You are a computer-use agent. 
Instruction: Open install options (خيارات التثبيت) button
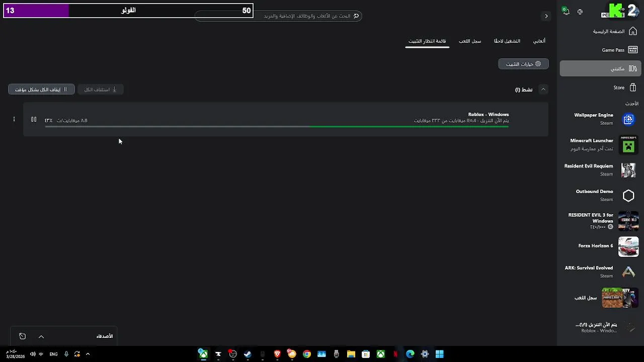(x=523, y=64)
